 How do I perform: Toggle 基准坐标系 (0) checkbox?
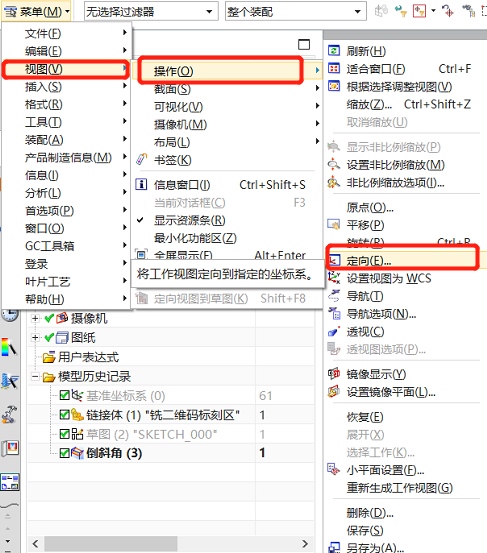(65, 395)
